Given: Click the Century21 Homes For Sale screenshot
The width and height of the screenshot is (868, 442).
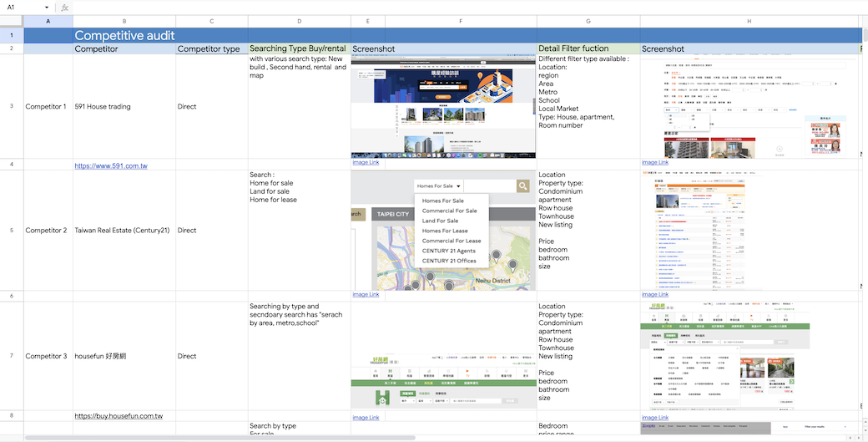Looking at the screenshot, I should (443, 231).
